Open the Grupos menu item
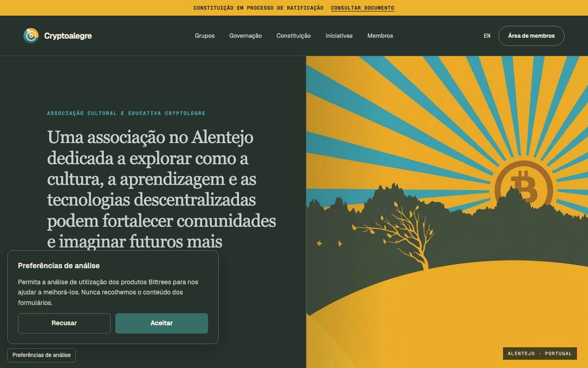The height and width of the screenshot is (368, 588). click(204, 36)
